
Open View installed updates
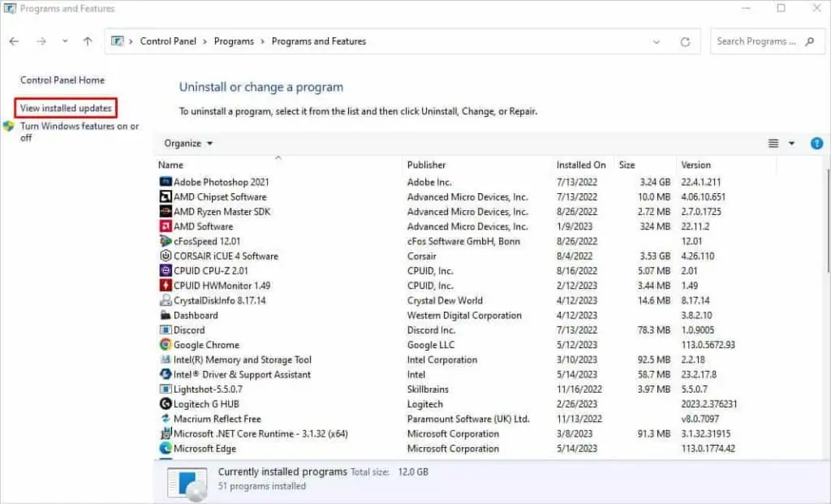(66, 107)
